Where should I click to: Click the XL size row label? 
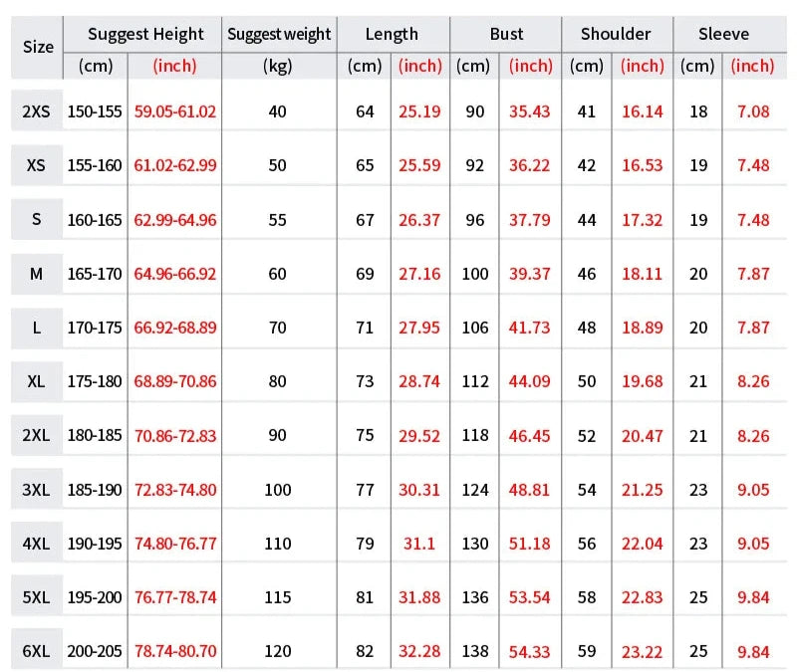[36, 380]
